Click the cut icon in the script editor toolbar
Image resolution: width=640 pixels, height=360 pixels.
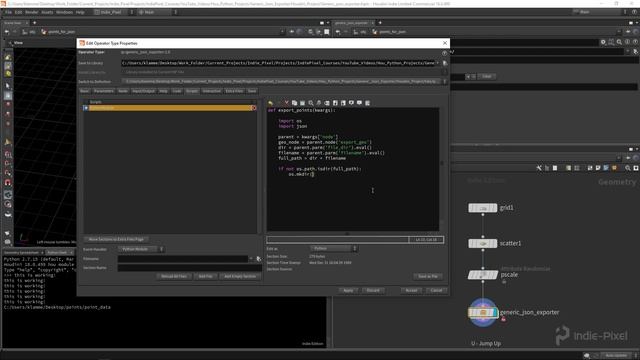(x=287, y=103)
